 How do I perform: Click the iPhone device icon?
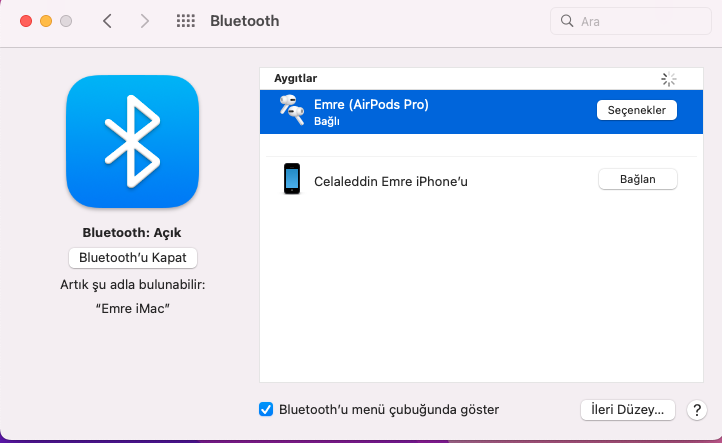coord(292,180)
